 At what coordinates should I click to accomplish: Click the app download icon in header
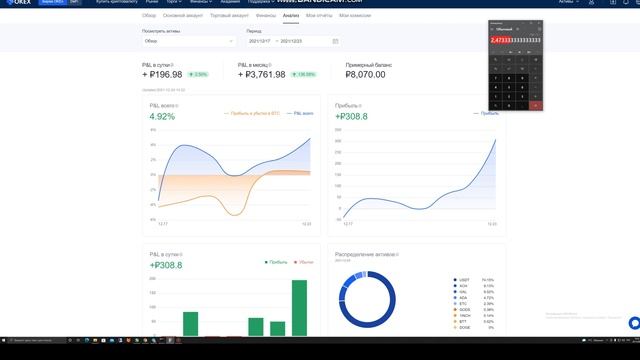613,2
